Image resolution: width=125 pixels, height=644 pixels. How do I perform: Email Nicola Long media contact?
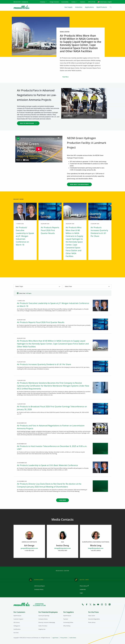[x=96, y=548]
